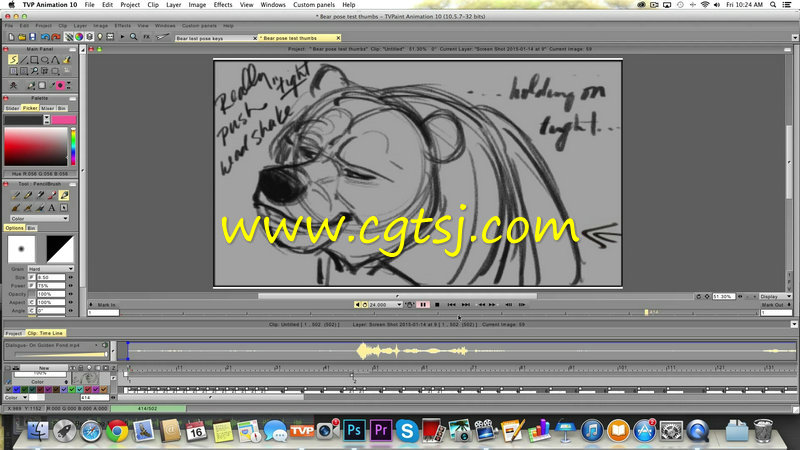
Task: Open the Effects menu in macOS menu bar
Action: (x=223, y=5)
